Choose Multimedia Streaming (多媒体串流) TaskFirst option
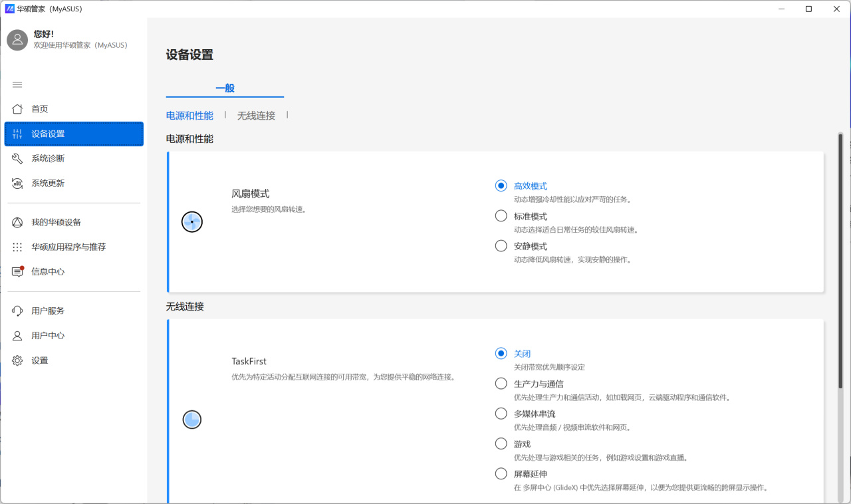The width and height of the screenshot is (851, 504). click(501, 414)
